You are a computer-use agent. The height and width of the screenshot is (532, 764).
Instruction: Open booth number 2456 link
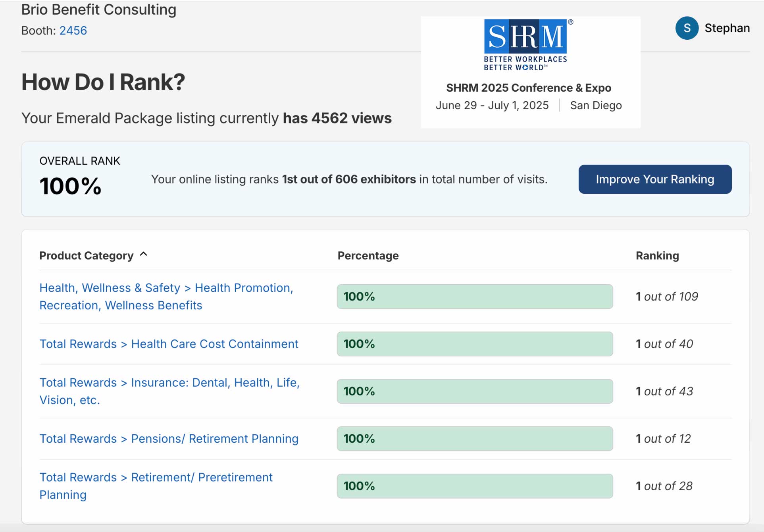click(73, 31)
